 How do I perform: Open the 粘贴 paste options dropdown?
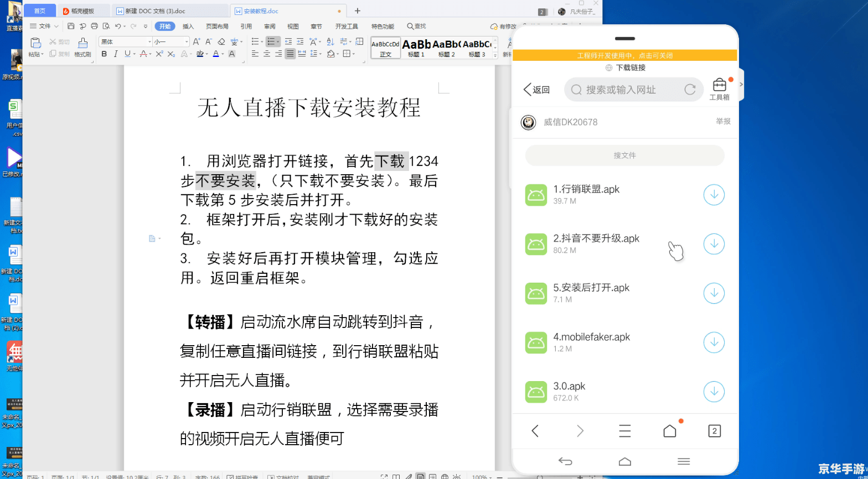pyautogui.click(x=35, y=54)
